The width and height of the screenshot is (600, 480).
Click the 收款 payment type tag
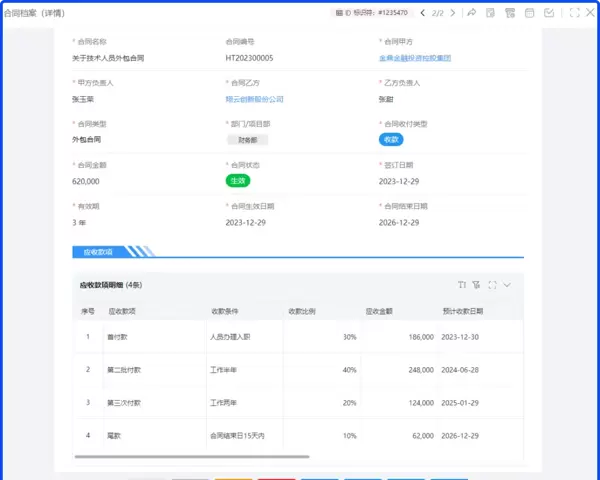(391, 140)
